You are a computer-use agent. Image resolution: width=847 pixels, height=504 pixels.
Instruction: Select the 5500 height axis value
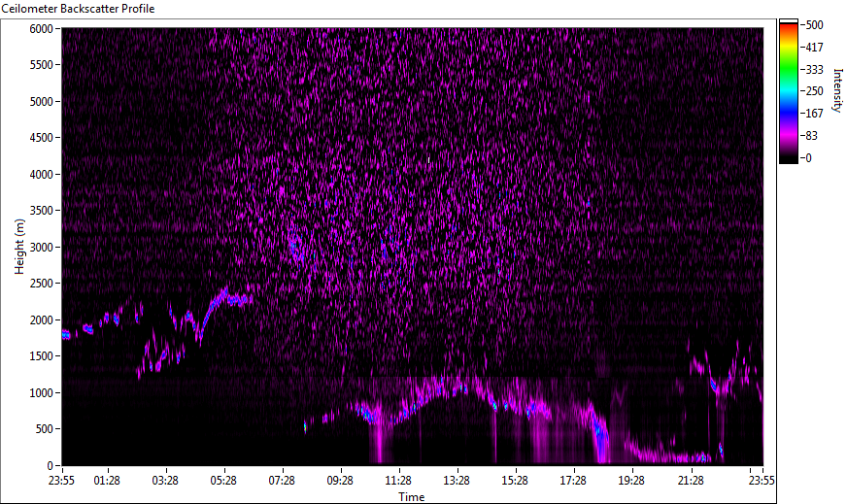click(41, 65)
